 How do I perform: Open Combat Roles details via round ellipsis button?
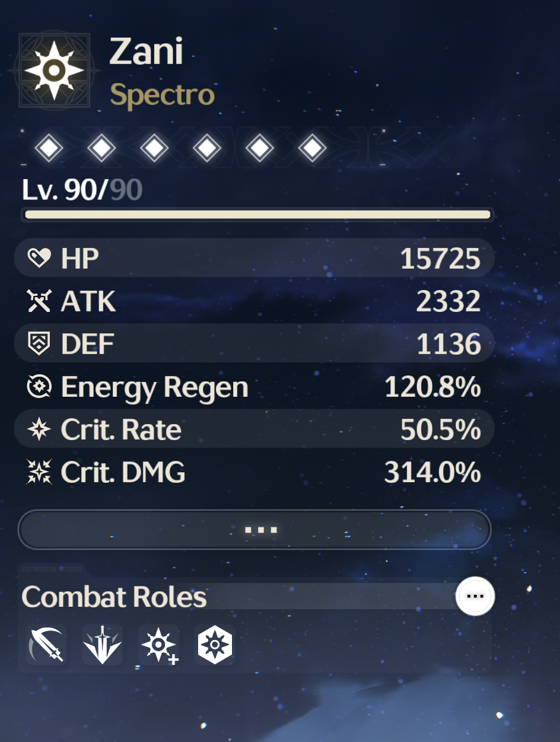475,596
